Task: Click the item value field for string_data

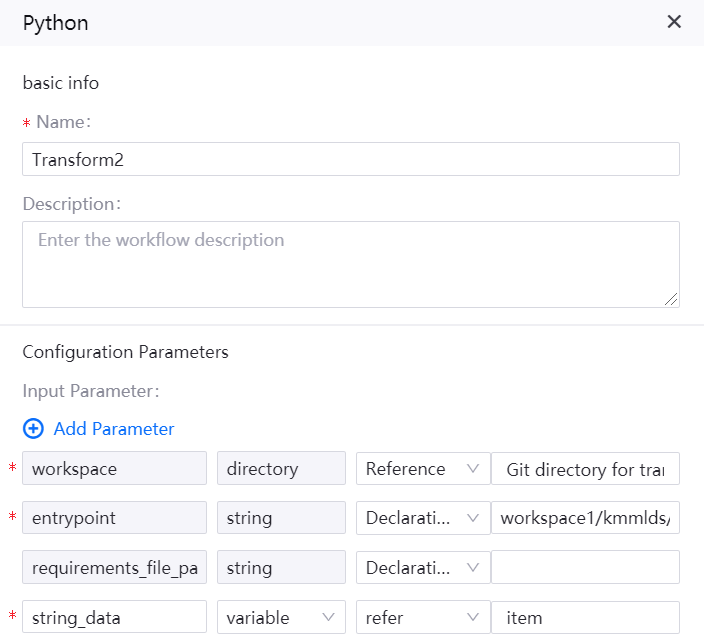Action: (586, 618)
